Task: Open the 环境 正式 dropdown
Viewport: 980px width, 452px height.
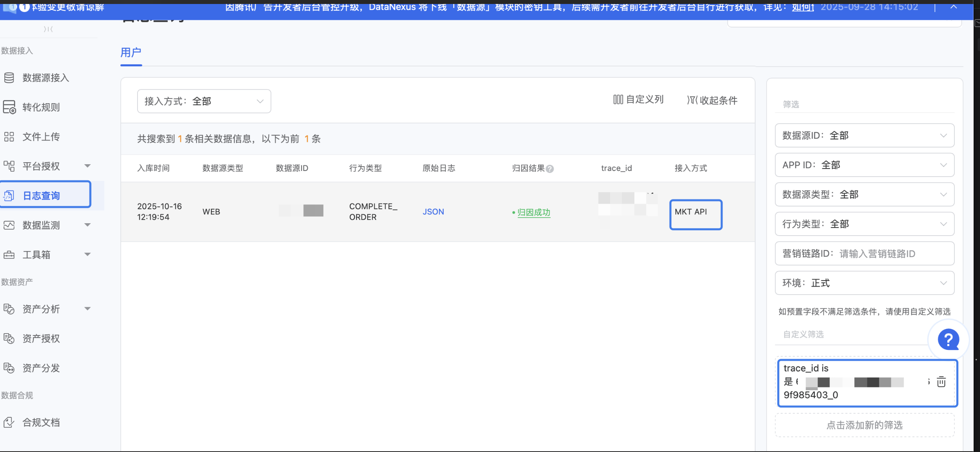Action: pos(864,283)
